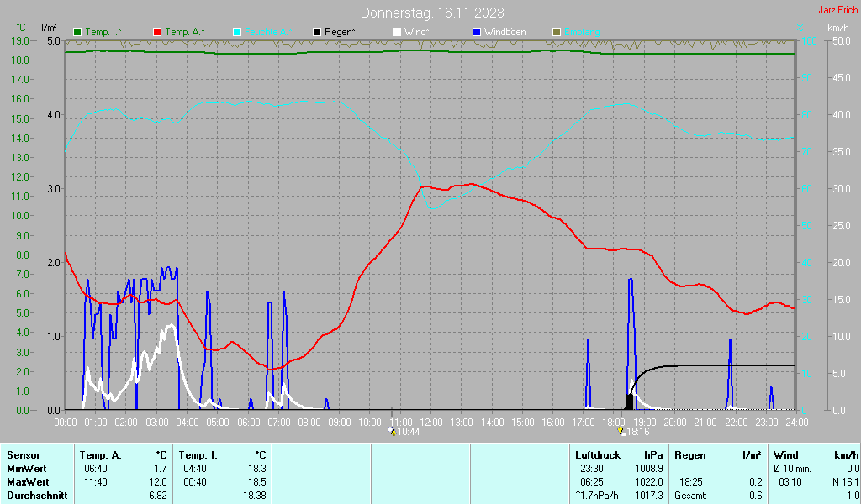Click the 'MaxWert' row label
Image resolution: width=861 pixels, height=504 pixels.
coord(28,482)
